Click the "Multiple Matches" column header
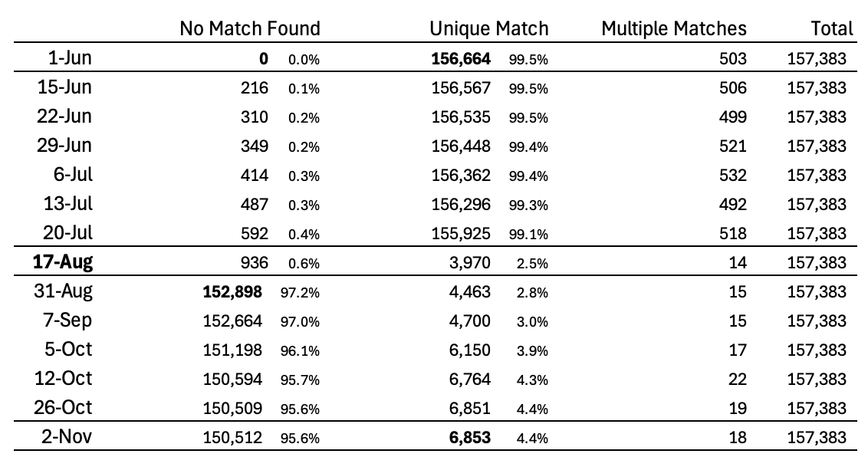Image resolution: width=868 pixels, height=457 pixels. click(673, 29)
